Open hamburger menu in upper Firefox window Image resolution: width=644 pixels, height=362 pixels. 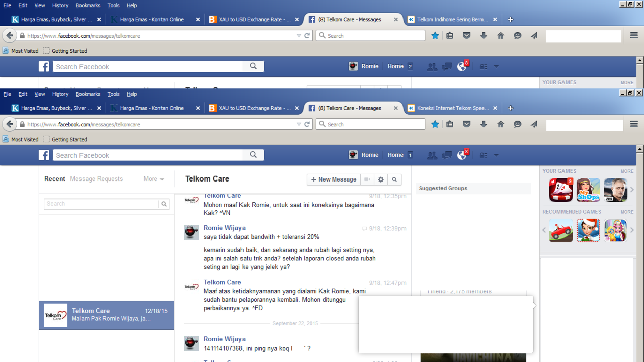634,35
